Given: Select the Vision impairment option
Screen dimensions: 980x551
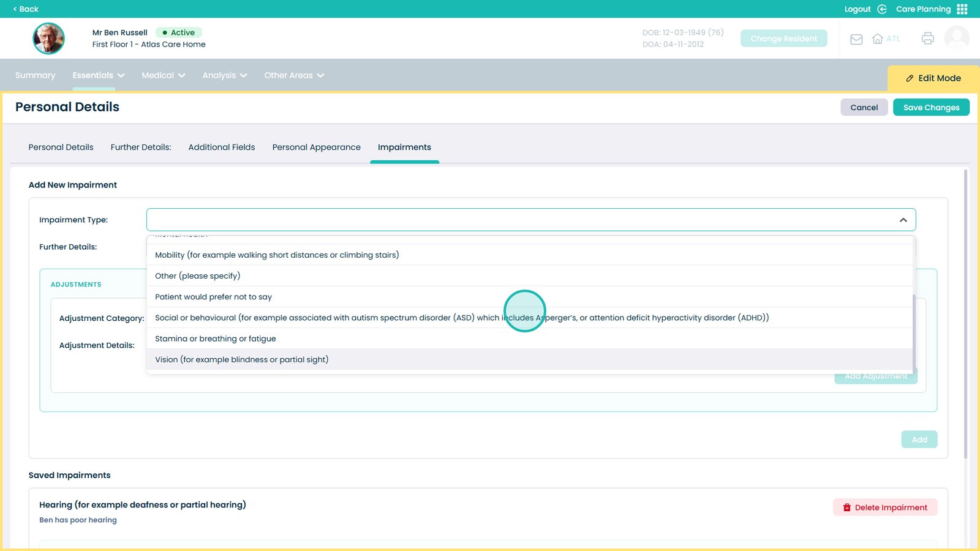Looking at the screenshot, I should [x=241, y=359].
